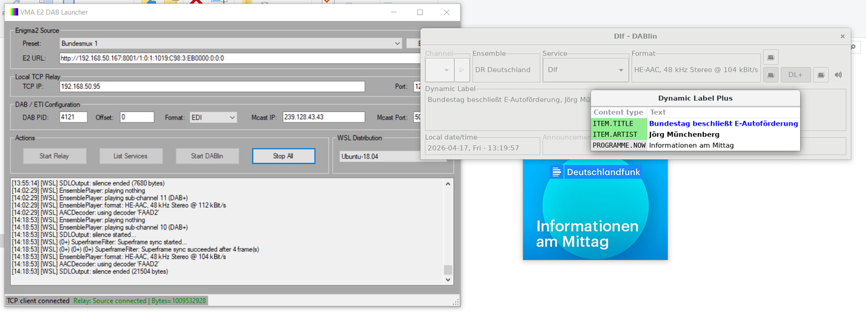
Task: Open the Format dropdown set to EDI
Action: click(x=213, y=117)
